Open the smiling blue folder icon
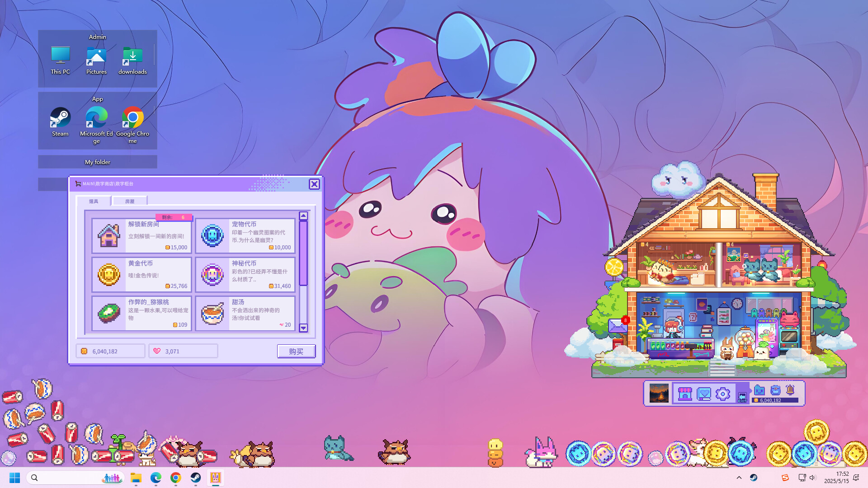868x488 pixels. point(759,390)
